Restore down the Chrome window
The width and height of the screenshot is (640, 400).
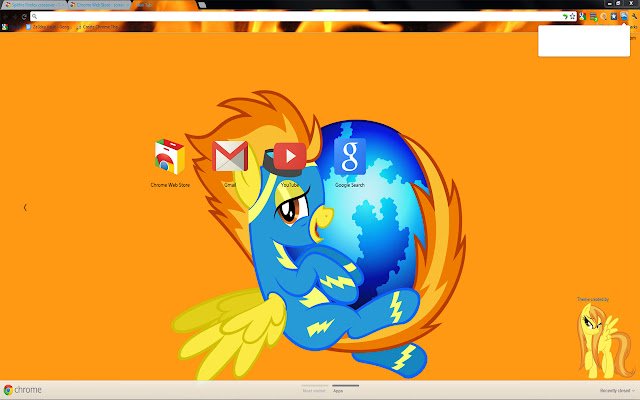coord(618,3)
